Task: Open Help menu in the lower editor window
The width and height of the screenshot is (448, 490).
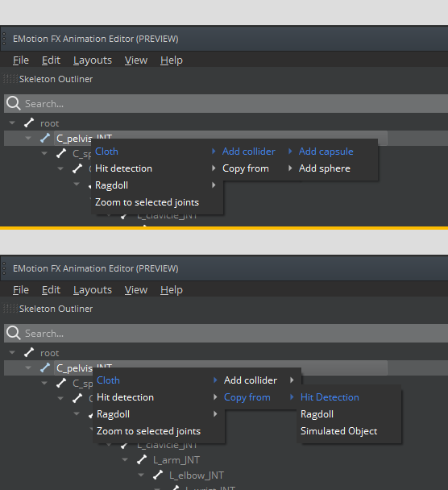Action: pyautogui.click(x=171, y=289)
